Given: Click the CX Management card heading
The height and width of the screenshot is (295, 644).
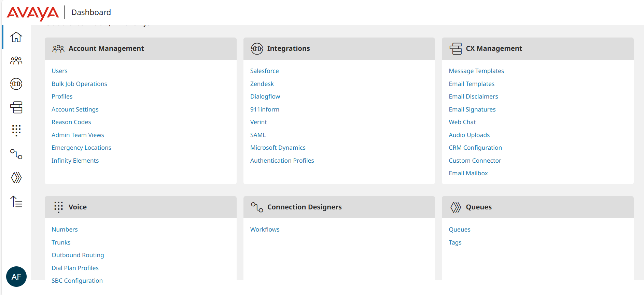Looking at the screenshot, I should (494, 49).
